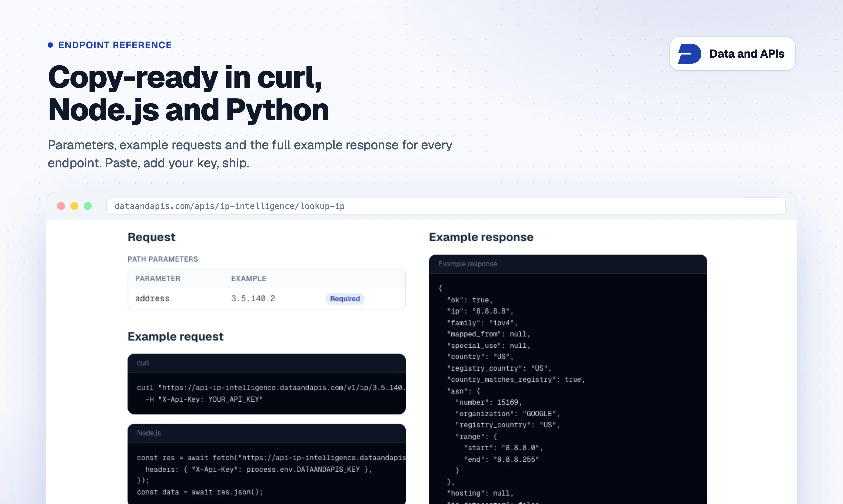The height and width of the screenshot is (504, 843).
Task: Click the example value 3.5.140.2
Action: (x=253, y=298)
